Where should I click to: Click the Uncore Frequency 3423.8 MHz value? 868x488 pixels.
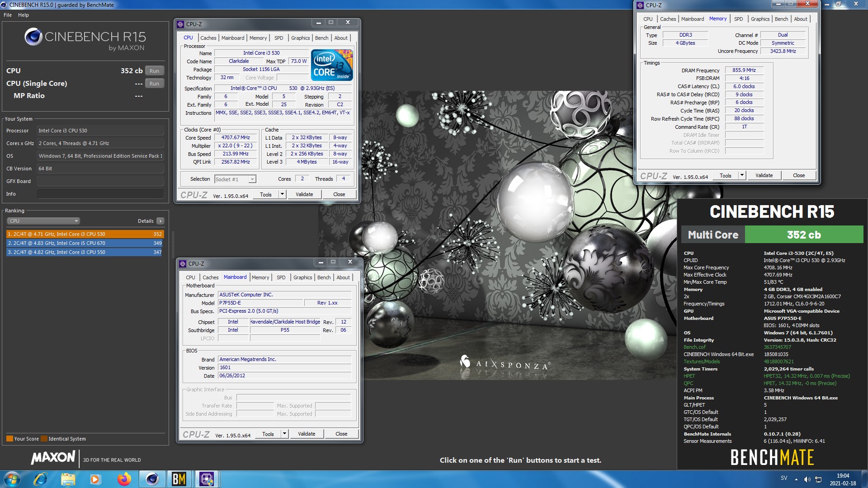783,51
